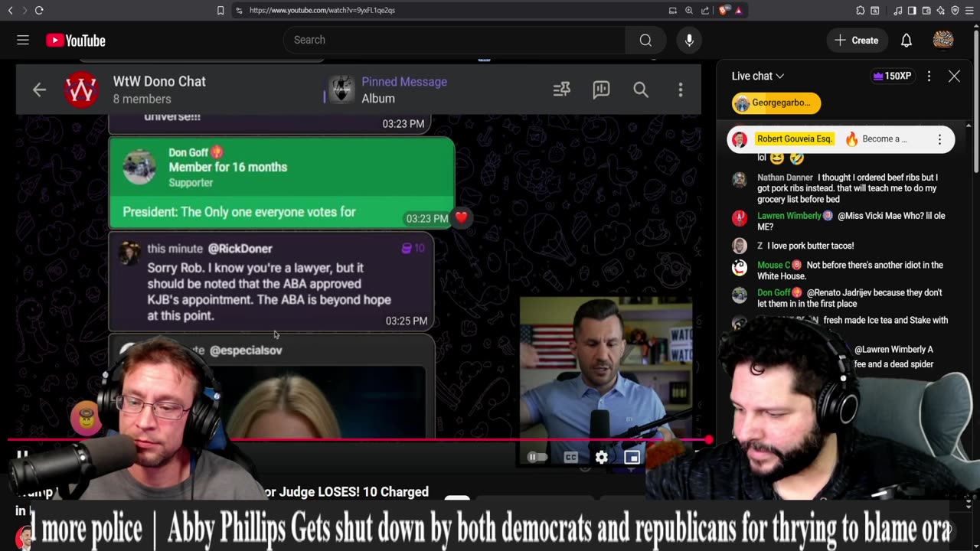The image size is (980, 551).
Task: Toggle the autoplay switch in player
Action: (537, 458)
